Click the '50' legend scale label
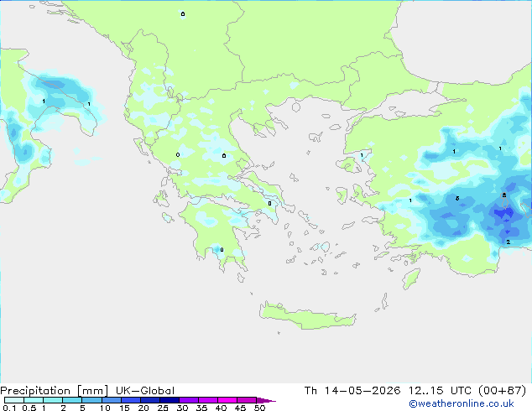Viewport: 532px width, 411px height. coord(259,408)
